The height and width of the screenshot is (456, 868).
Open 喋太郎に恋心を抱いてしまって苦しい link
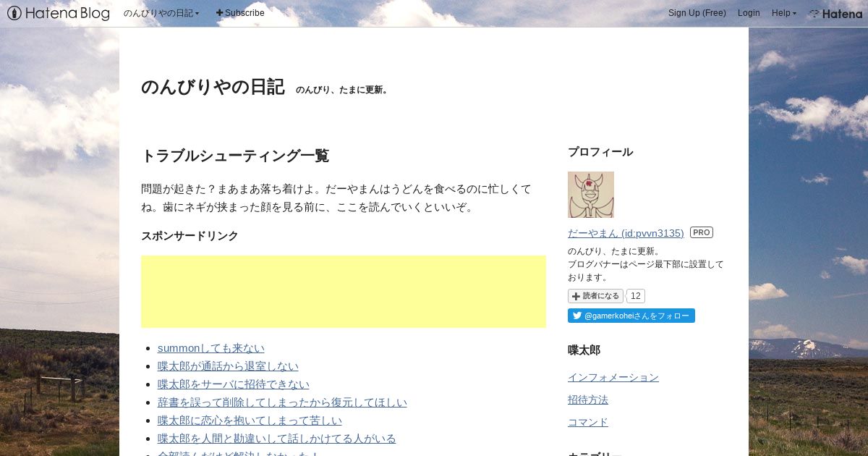point(250,421)
